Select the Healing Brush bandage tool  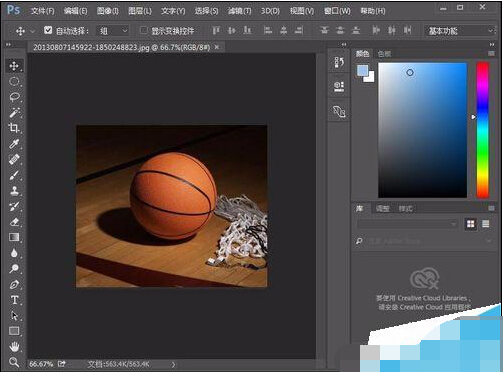pyautogui.click(x=14, y=159)
